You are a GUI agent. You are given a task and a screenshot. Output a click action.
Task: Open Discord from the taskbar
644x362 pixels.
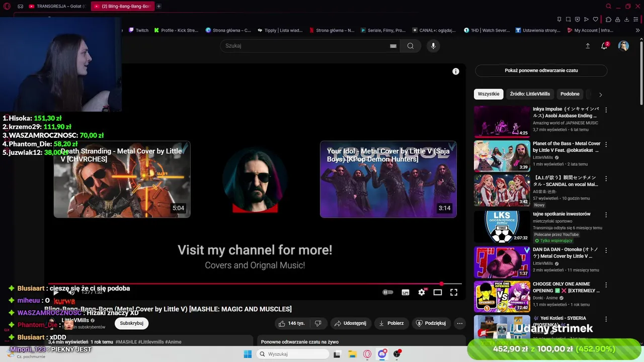click(382, 354)
